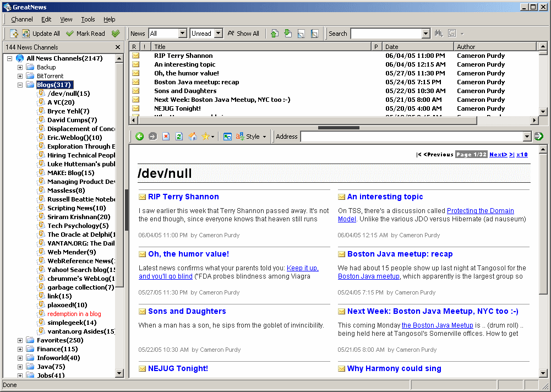Select An interesting topic row in news list

[x=334, y=64]
